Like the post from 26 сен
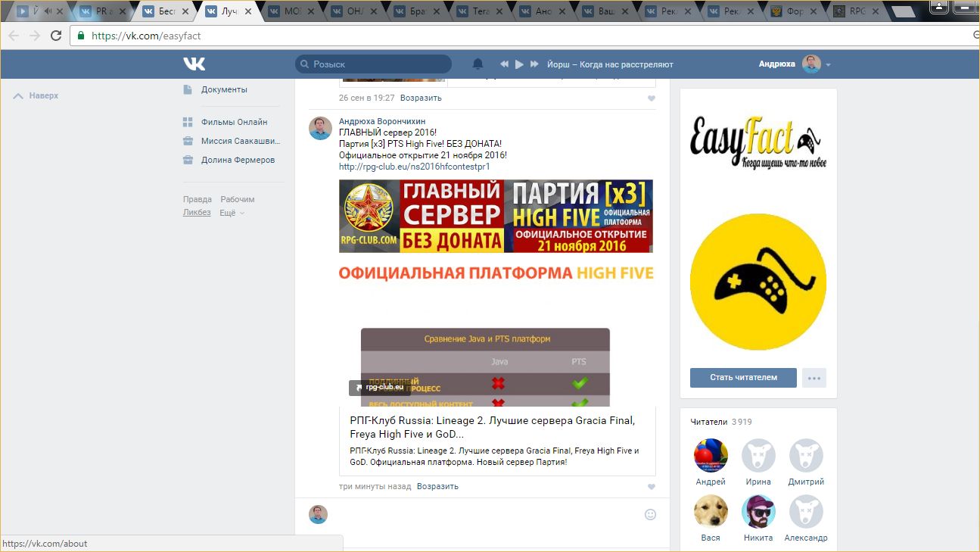Screen dimensions: 980x552 652,98
